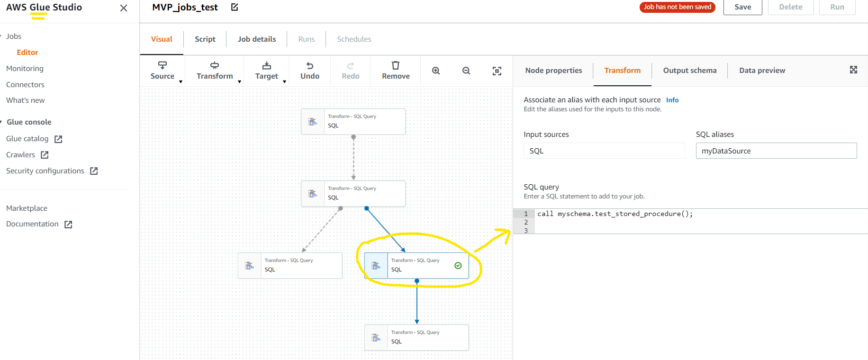This screenshot has height=360, width=868.
Task: Fit the graph to view
Action: (x=497, y=71)
